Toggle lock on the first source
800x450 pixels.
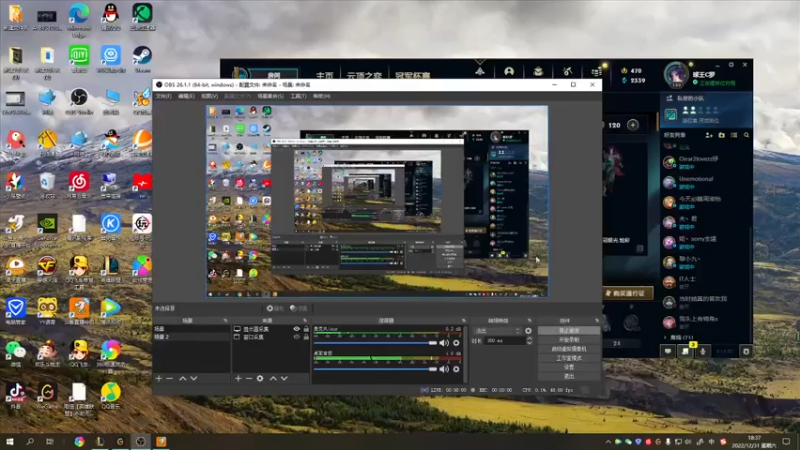[305, 329]
